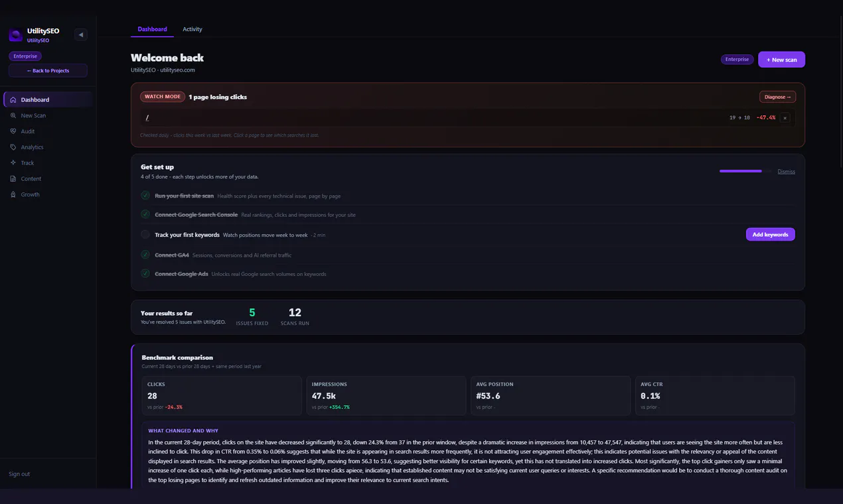Click the Enterprise badge beside New scan

click(x=737, y=60)
